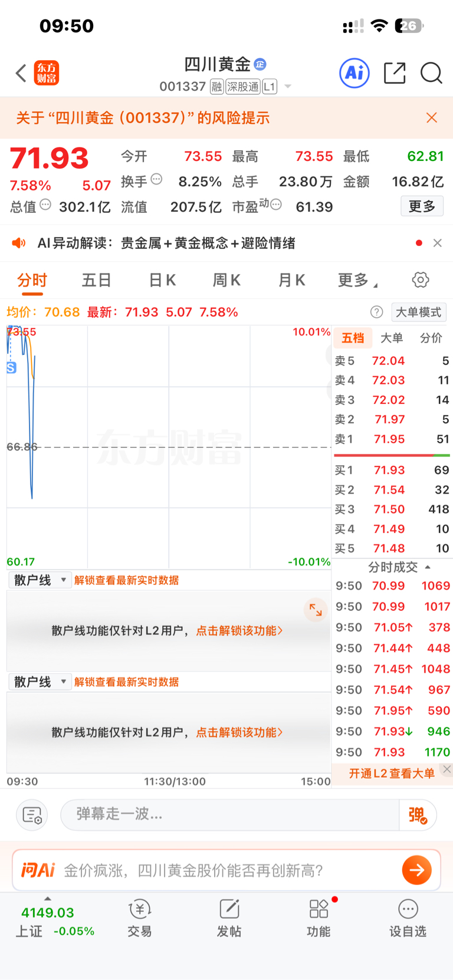
Task: Open the risk warning notice link
Action: click(143, 118)
